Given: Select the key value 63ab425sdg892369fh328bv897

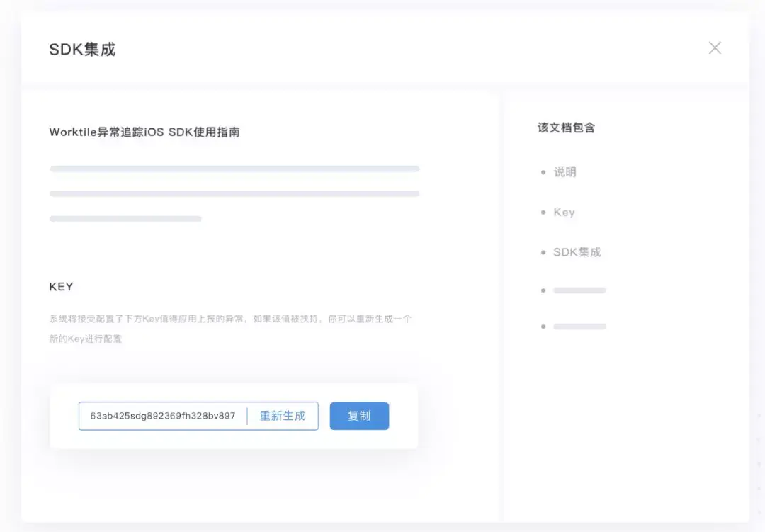Looking at the screenshot, I should [x=162, y=416].
